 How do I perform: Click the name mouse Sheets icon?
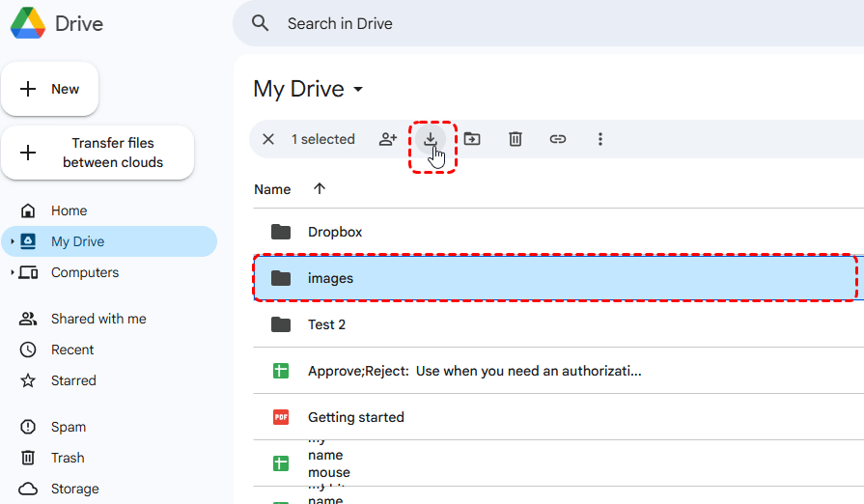pos(281,463)
